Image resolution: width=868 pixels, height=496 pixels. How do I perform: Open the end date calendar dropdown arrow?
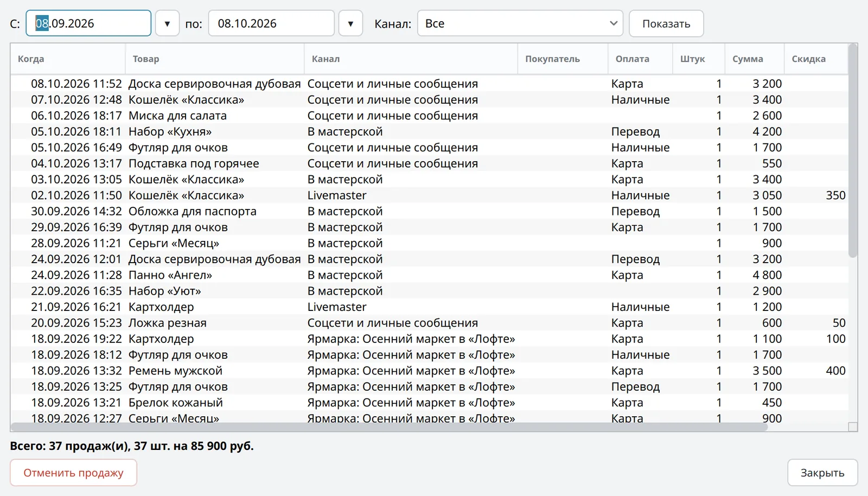pos(350,23)
